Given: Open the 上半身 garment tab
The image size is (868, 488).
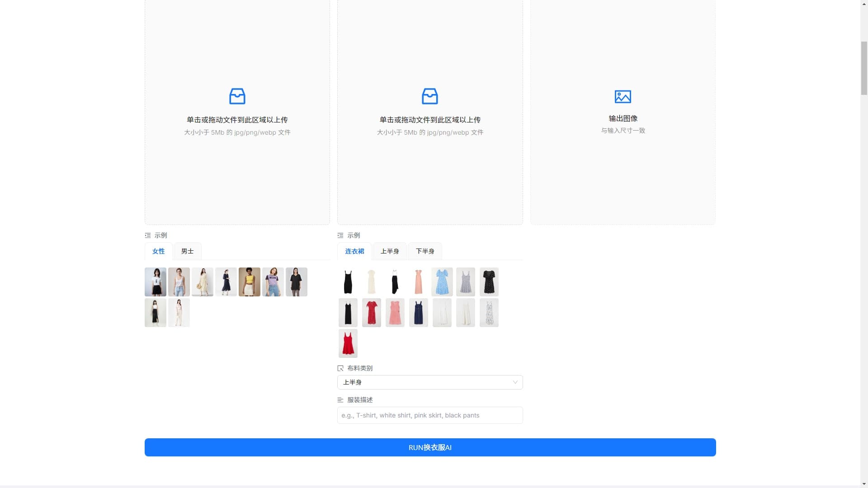Looking at the screenshot, I should 390,251.
